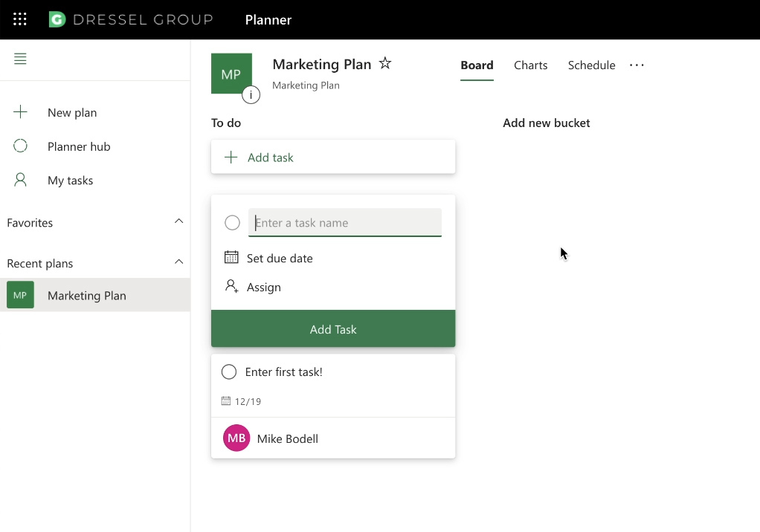Open the app launcher waffle icon

(20, 19)
